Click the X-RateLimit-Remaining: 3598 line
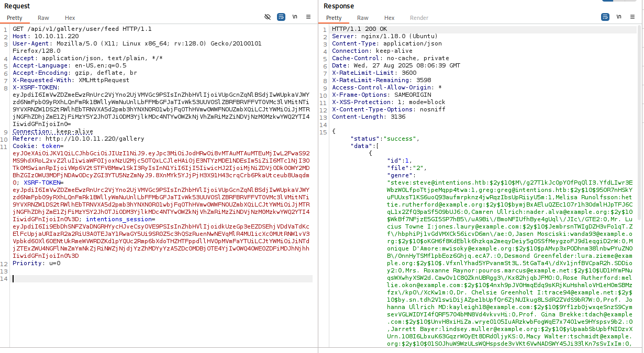The image size is (644, 353). tap(382, 80)
